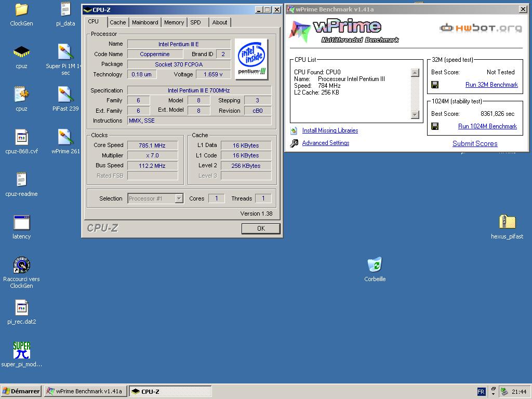Open the pi_rec.dat2 file icon
532x399 pixels.
pyautogui.click(x=21, y=308)
